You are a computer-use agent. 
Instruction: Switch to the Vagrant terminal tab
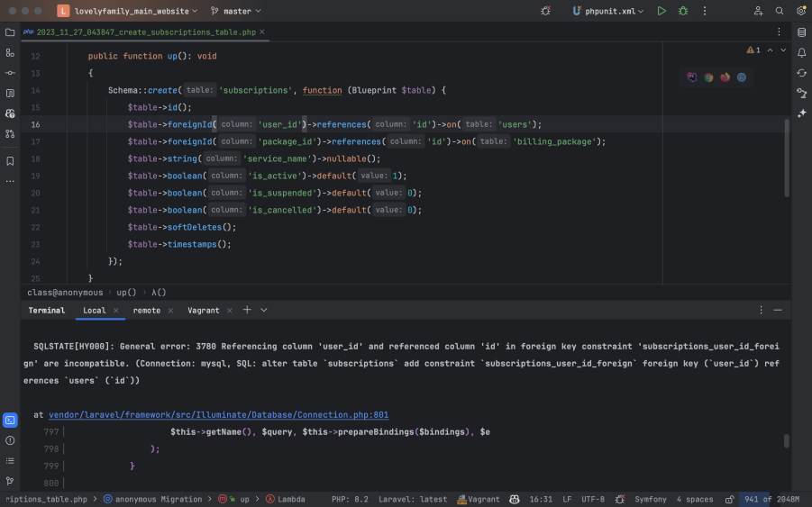coord(203,311)
